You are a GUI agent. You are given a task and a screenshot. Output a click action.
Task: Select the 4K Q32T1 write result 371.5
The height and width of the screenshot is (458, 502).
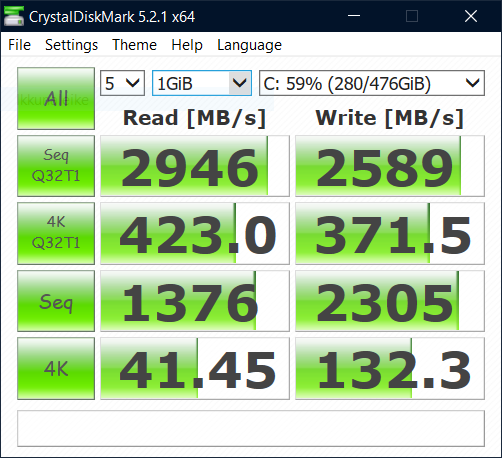pos(390,233)
